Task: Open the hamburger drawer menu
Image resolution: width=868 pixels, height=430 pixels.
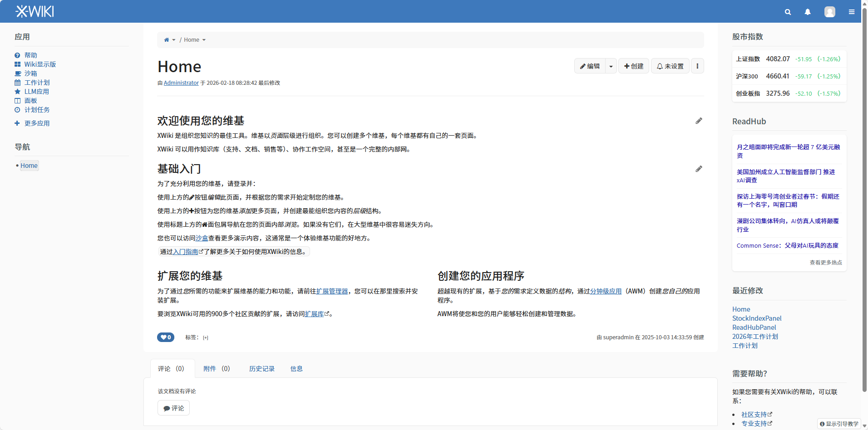Action: (x=852, y=12)
